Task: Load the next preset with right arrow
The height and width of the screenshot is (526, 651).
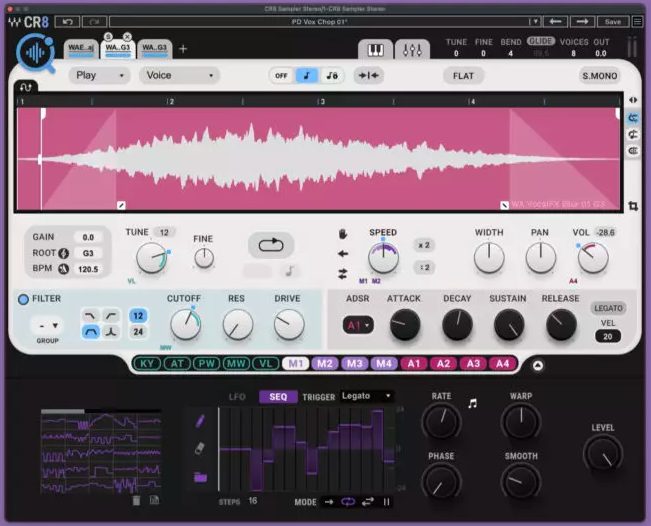Action: click(x=582, y=22)
